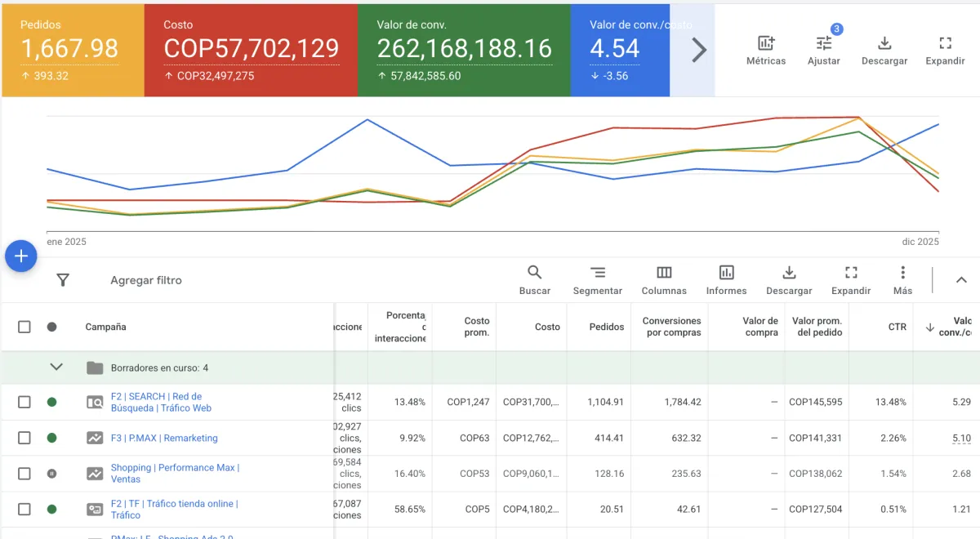Toggle the select-all campaigns checkbox

pyautogui.click(x=24, y=327)
